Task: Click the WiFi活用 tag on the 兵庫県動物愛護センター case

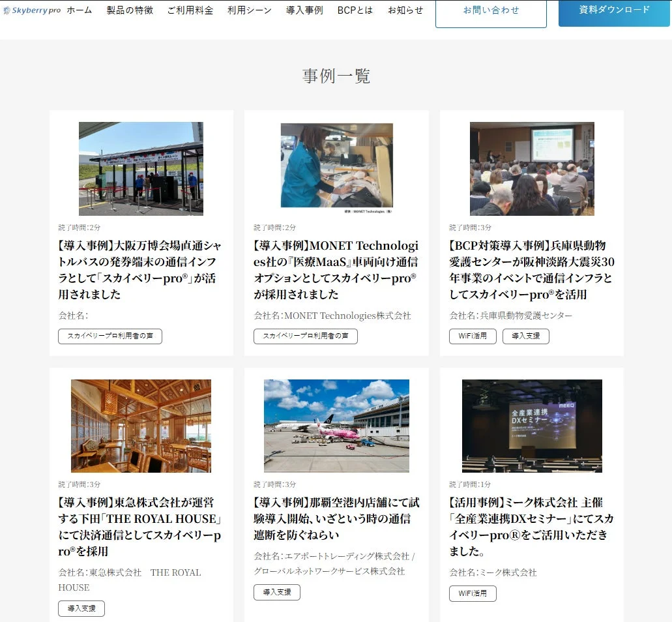Action: pyautogui.click(x=473, y=336)
